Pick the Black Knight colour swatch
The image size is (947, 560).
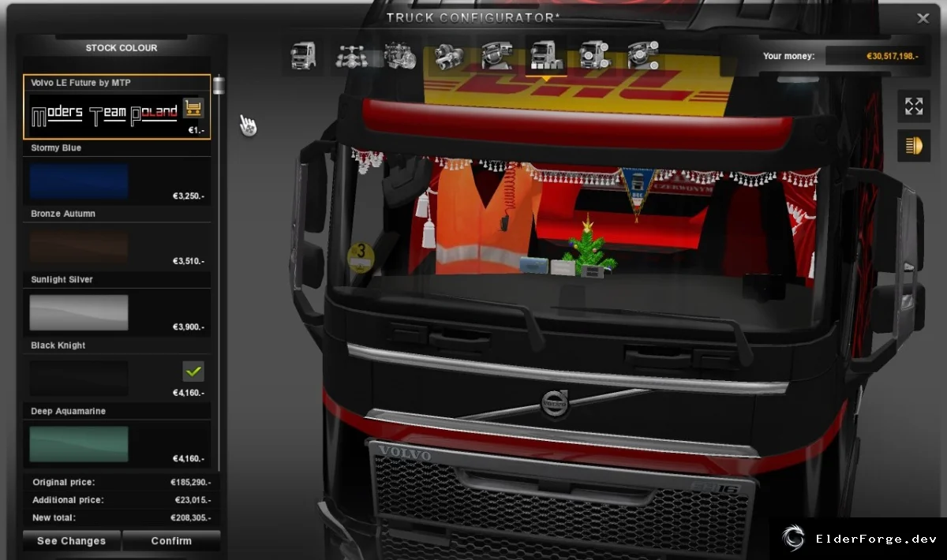click(79, 379)
